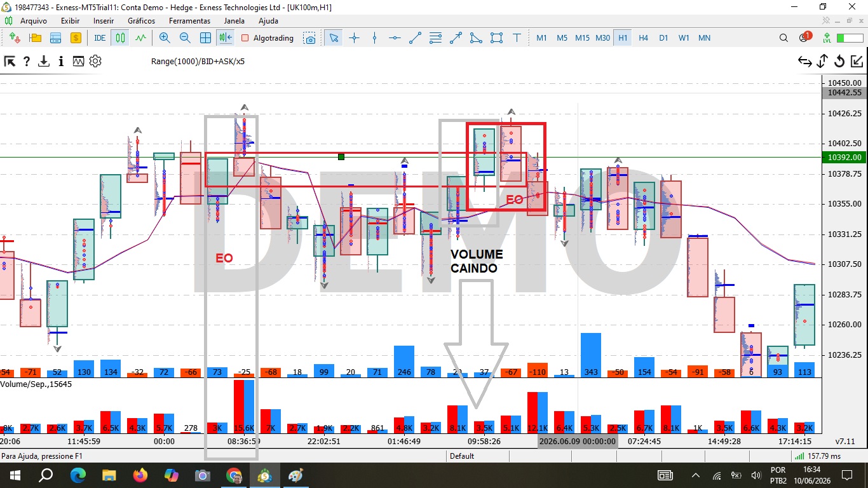Switch timeframe to M30
Viewport: 868px width, 488px height.
[602, 37]
